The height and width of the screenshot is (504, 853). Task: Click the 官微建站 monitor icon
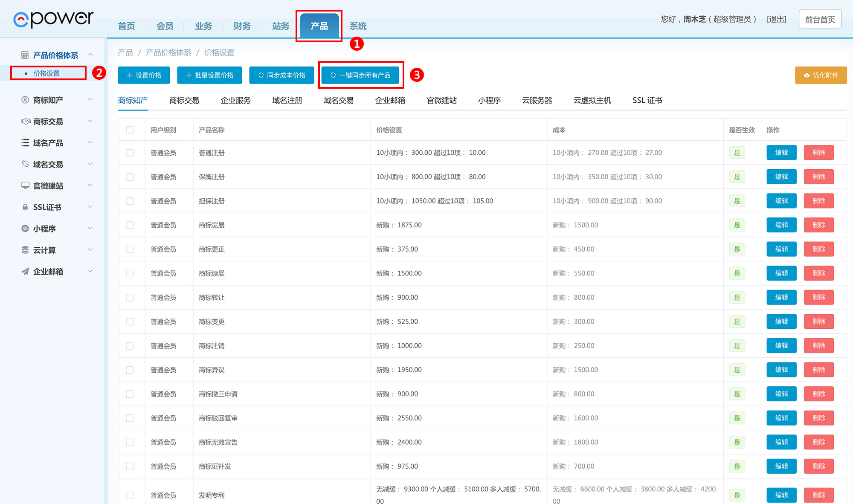coord(25,185)
